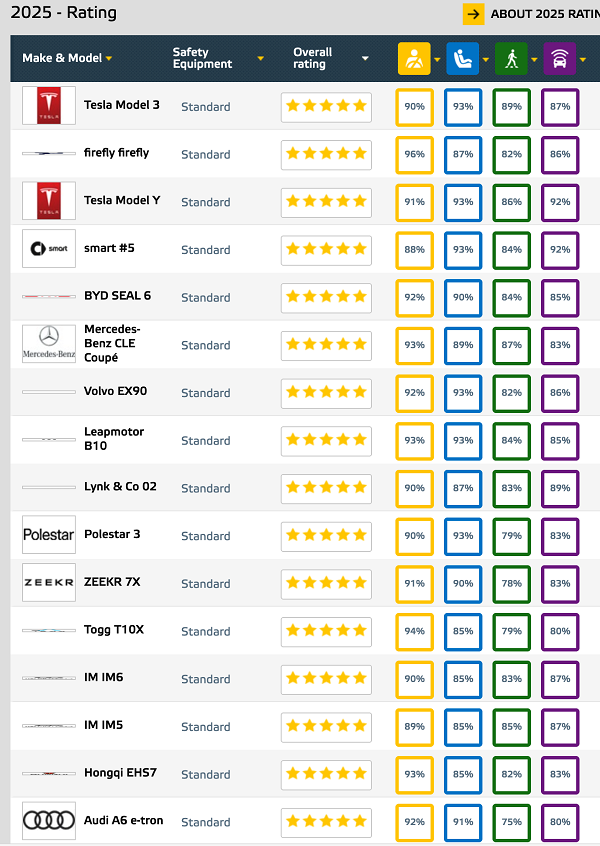Open the Safety Equipment sort arrow
This screenshot has width=600, height=846.
[x=260, y=59]
